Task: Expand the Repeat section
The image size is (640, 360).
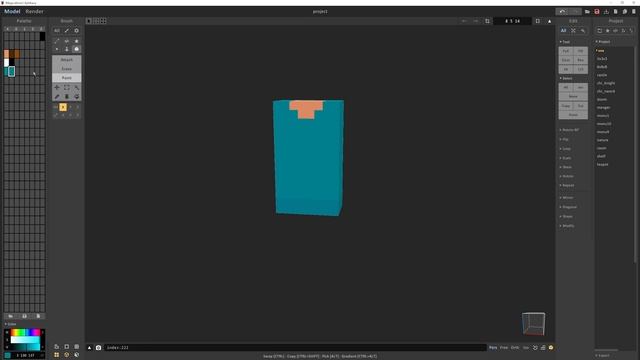Action: tap(567, 185)
